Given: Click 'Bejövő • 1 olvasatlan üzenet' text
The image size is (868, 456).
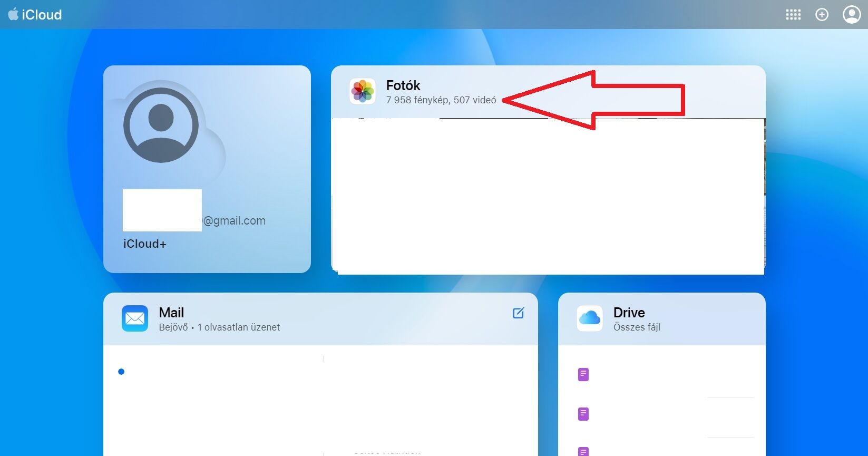Looking at the screenshot, I should coord(219,327).
